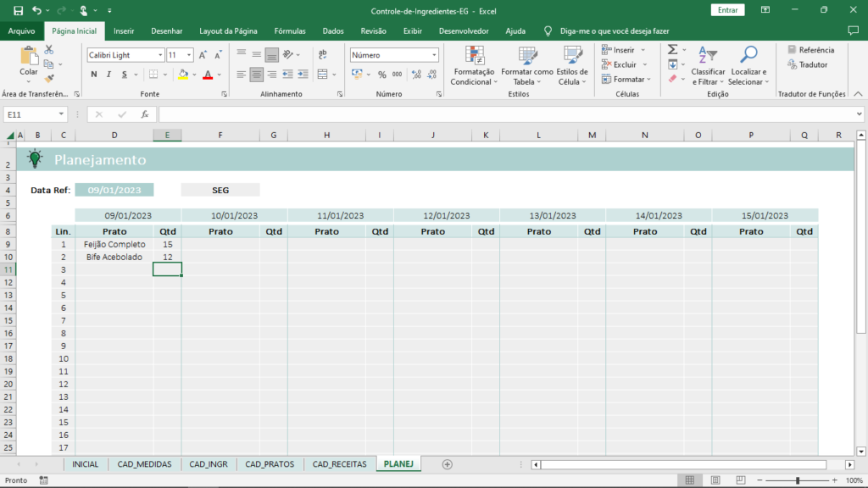Toggle italic (I) formatting

tap(108, 75)
